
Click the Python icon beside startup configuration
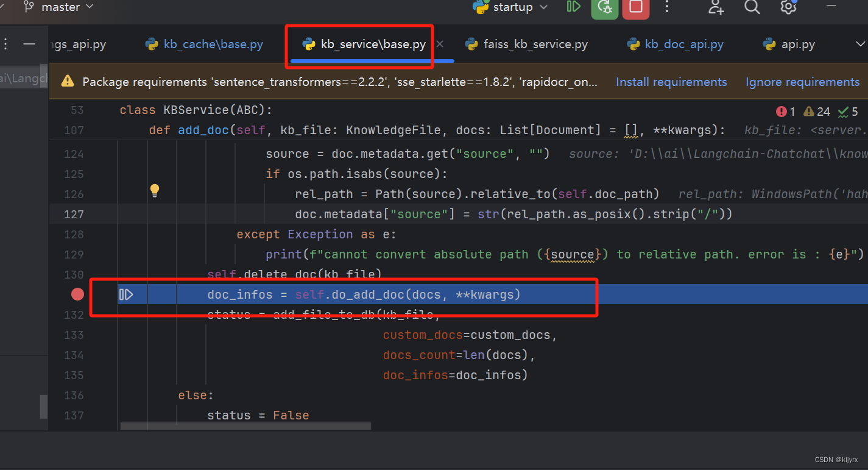point(481,7)
